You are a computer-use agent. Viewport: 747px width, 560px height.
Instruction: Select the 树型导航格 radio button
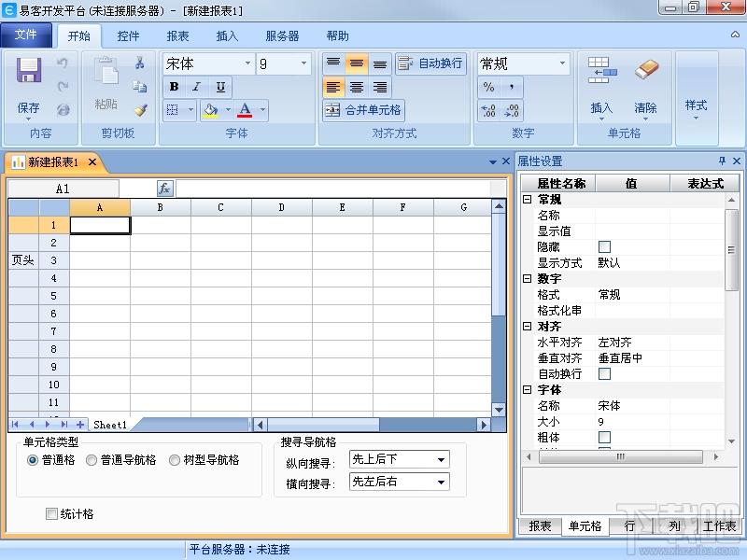(175, 460)
